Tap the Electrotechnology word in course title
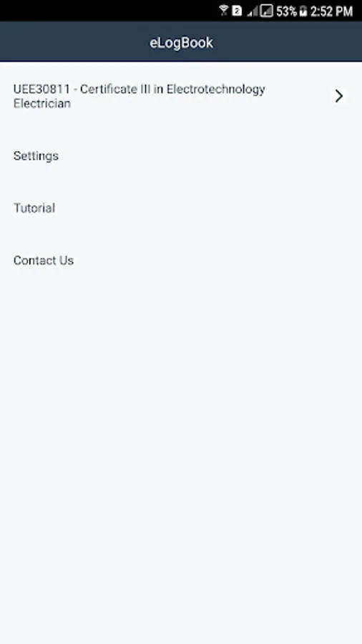 pos(215,89)
